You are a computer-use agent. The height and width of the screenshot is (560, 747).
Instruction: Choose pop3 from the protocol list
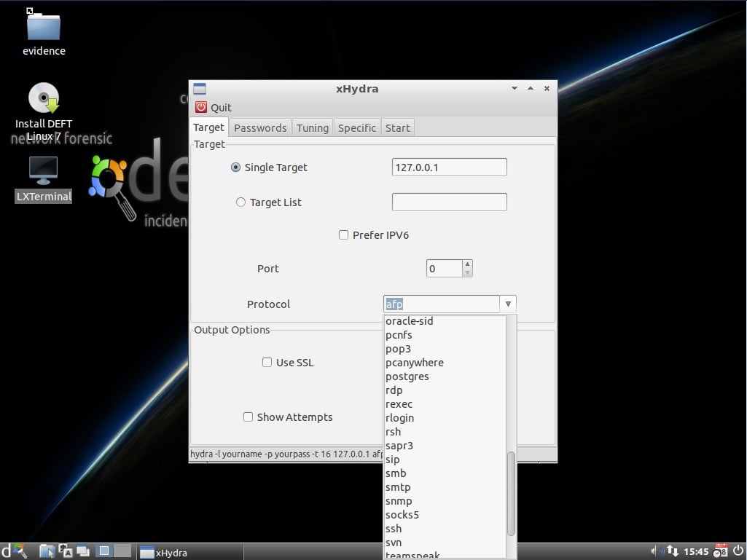point(445,349)
